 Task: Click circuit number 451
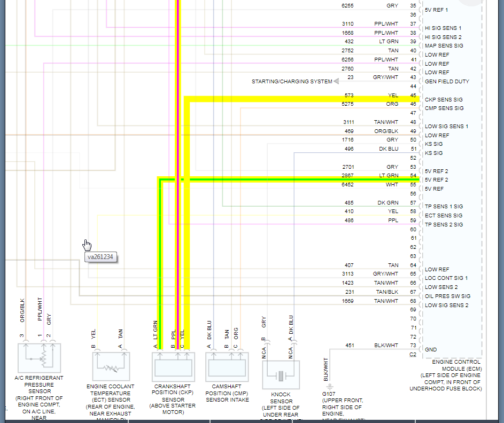pyautogui.click(x=350, y=345)
